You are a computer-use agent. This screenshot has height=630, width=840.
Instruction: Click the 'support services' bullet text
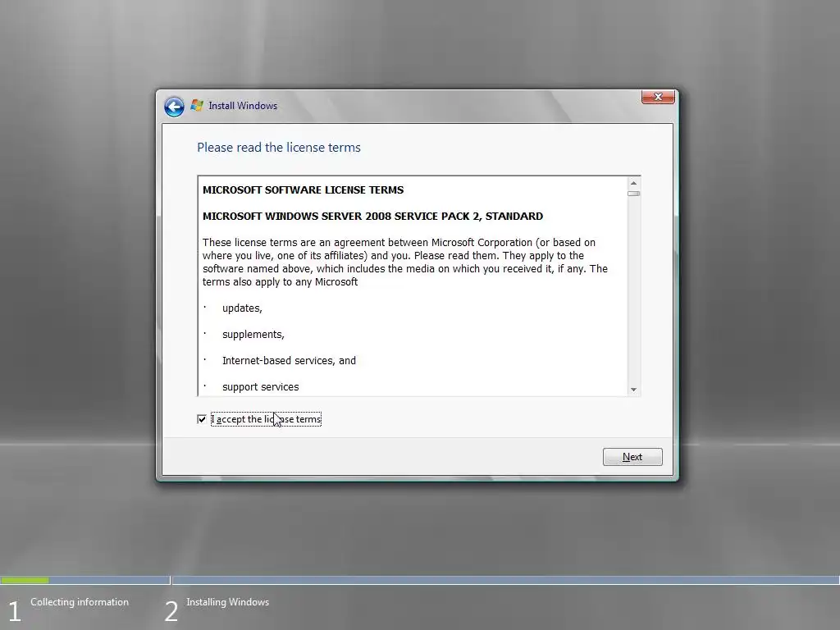coord(261,387)
